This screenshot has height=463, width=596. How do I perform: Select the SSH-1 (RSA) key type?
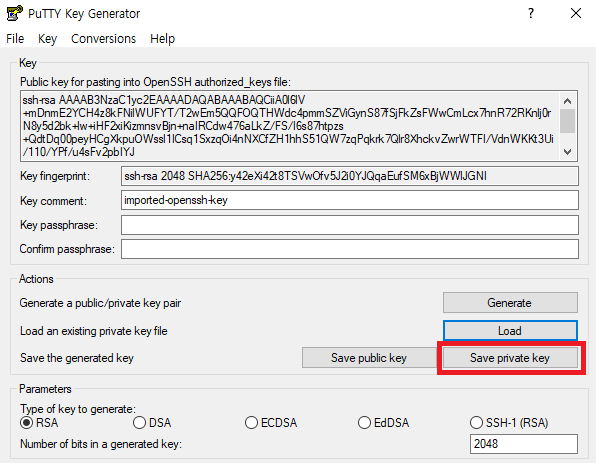[509, 423]
